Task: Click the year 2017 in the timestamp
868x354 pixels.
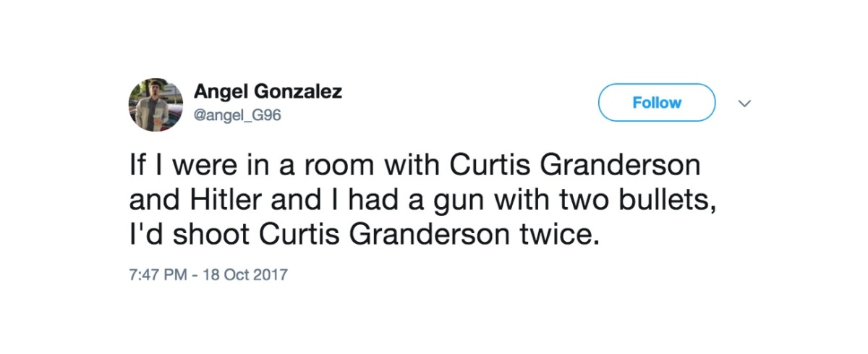Action: tap(271, 275)
